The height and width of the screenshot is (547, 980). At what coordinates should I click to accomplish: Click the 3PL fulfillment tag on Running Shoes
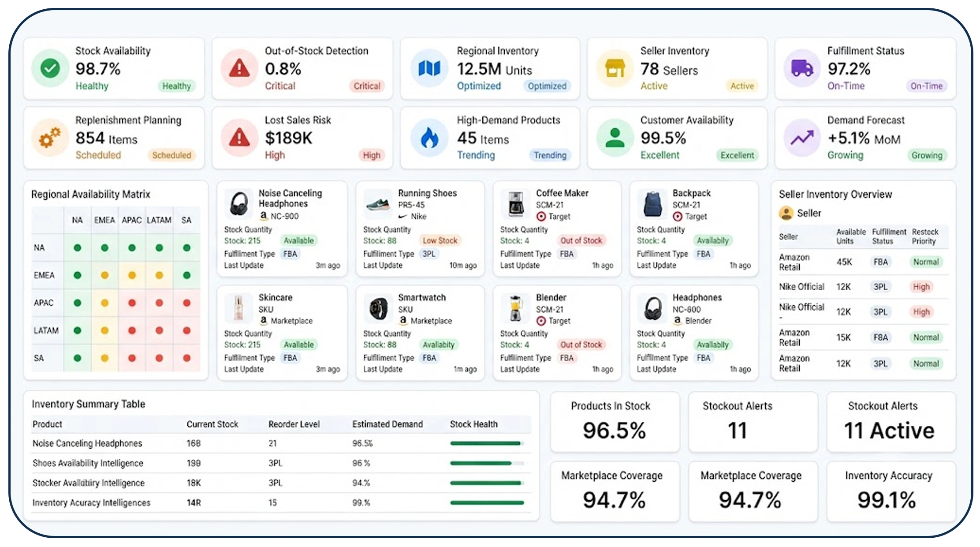tap(429, 254)
